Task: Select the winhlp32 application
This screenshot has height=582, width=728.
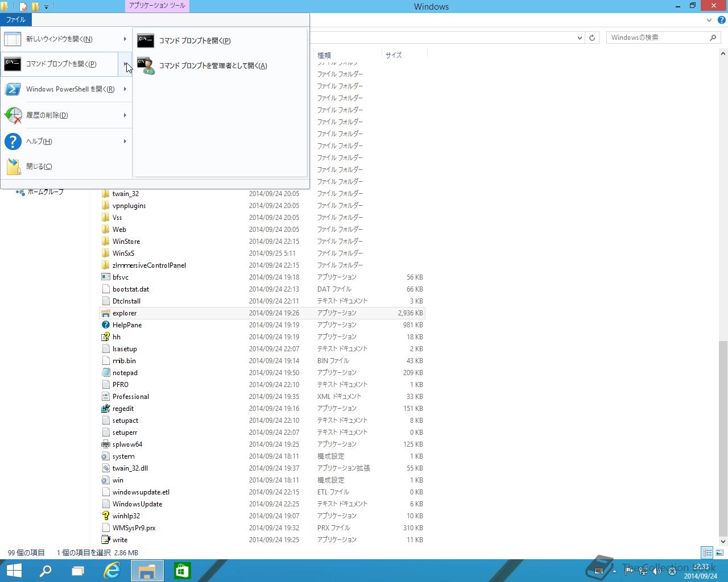Action: (126, 516)
